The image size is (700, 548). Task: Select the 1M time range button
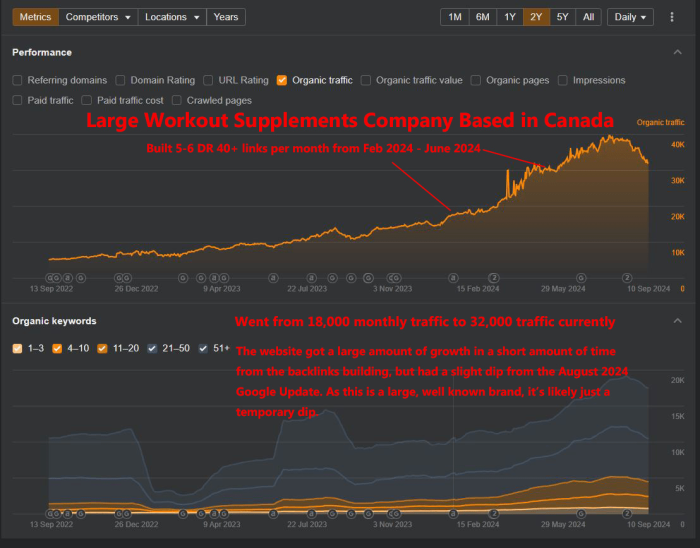coord(454,17)
